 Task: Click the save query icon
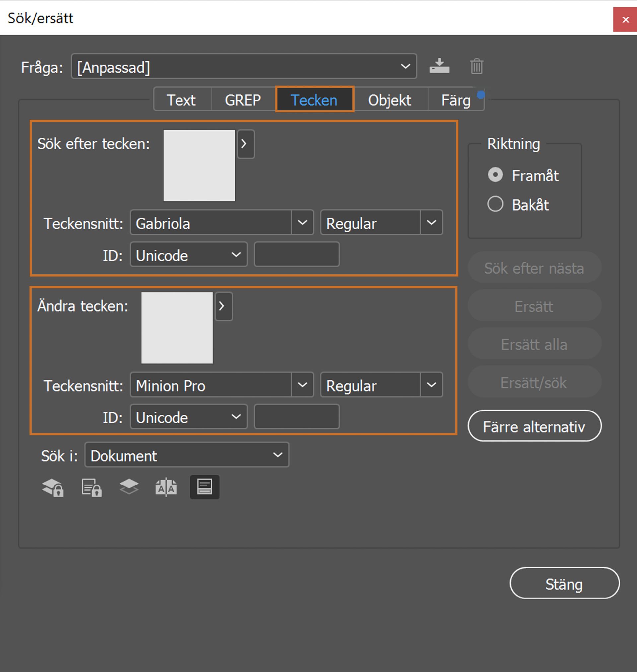[439, 66]
